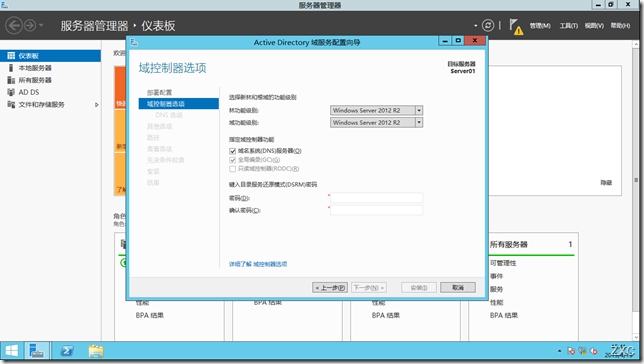This screenshot has width=644, height=364.
Task: Open the Windows Start button
Action: (12, 351)
